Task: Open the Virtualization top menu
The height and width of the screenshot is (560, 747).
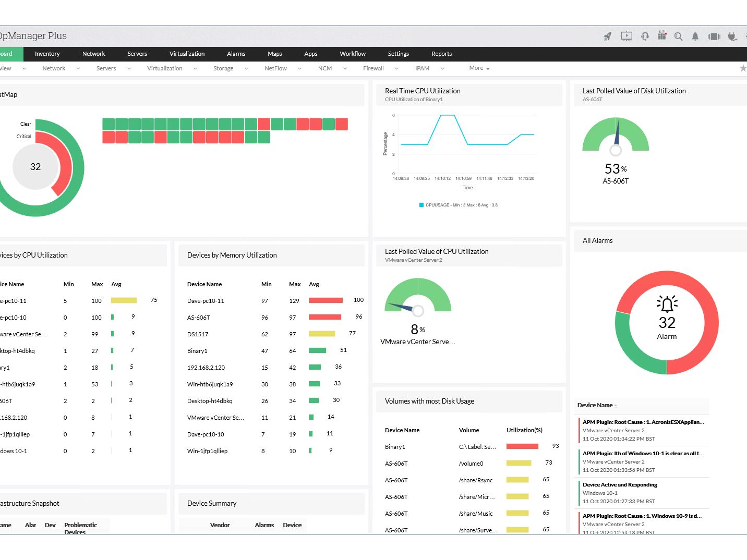Action: pos(187,54)
